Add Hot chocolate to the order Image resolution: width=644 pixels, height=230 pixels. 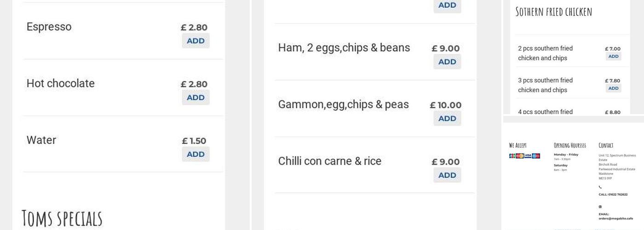coord(195,98)
